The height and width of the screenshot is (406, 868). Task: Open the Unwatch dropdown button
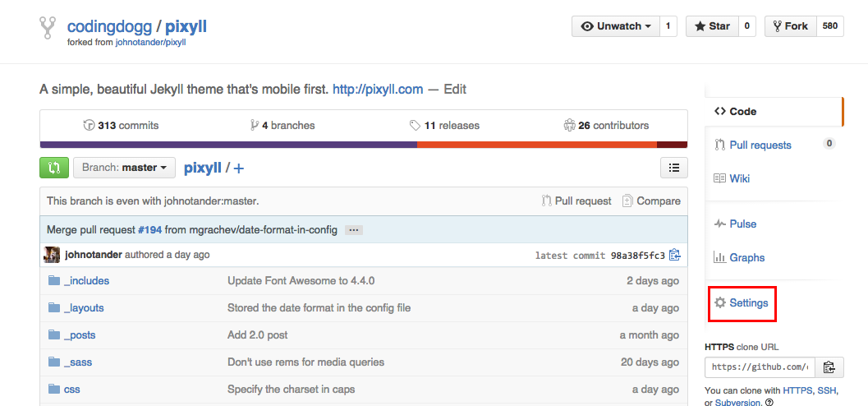tap(616, 26)
